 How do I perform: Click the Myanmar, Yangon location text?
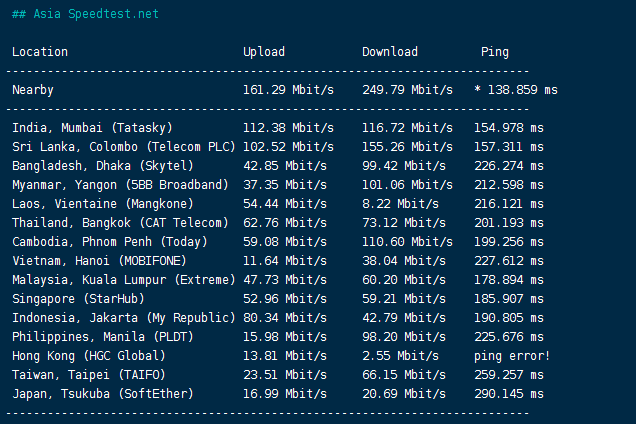(119, 185)
